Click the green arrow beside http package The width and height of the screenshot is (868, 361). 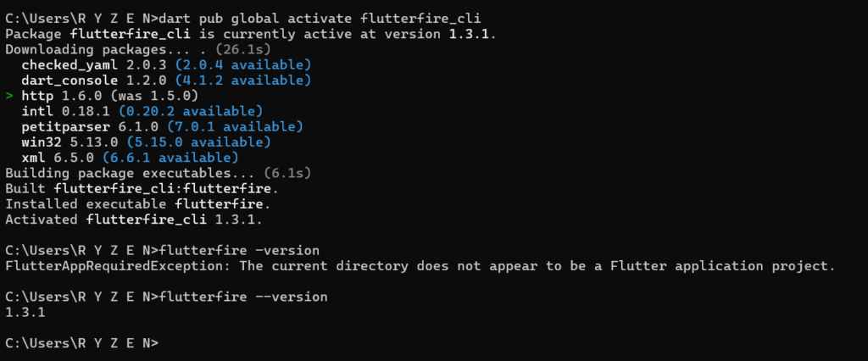tap(8, 96)
